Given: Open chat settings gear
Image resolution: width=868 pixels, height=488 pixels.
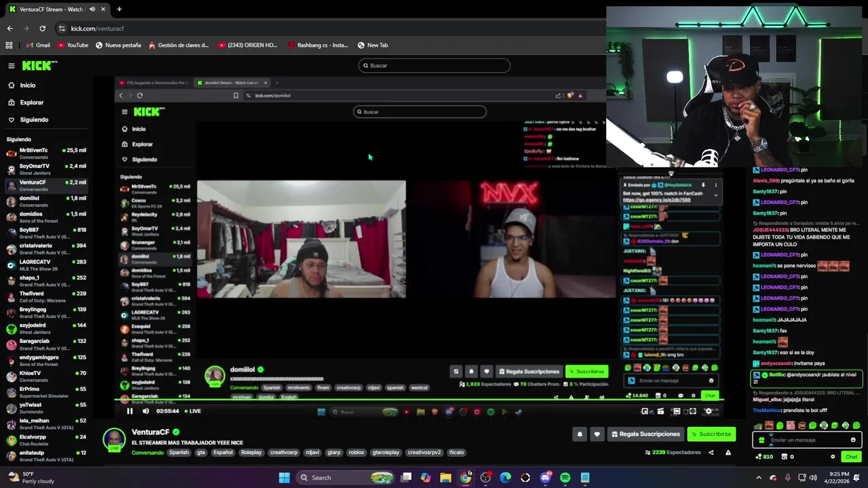Looking at the screenshot, I should (x=833, y=457).
